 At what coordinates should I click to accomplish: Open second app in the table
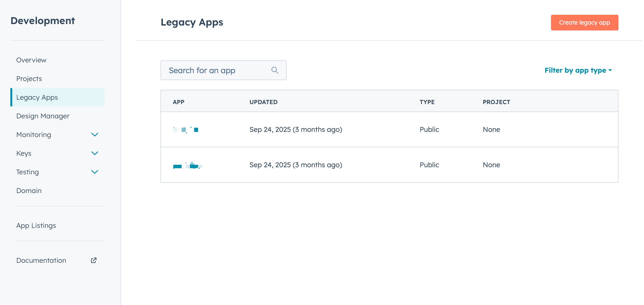pos(188,165)
